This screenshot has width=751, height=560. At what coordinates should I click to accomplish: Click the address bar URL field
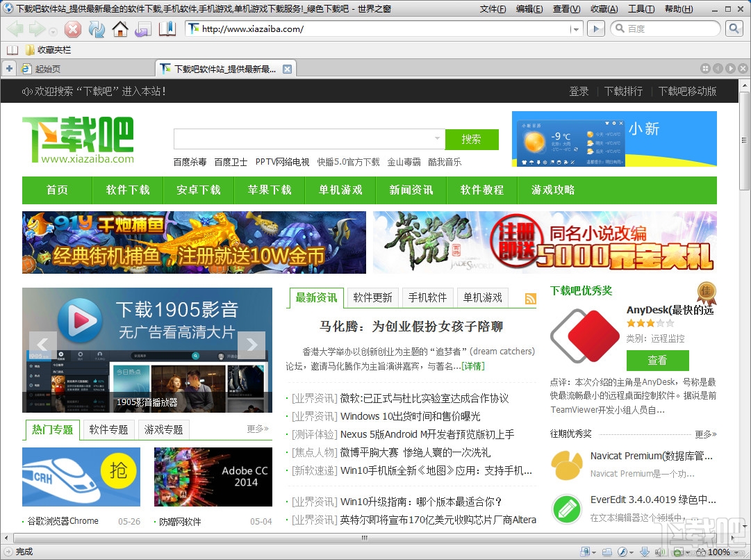pyautogui.click(x=379, y=29)
